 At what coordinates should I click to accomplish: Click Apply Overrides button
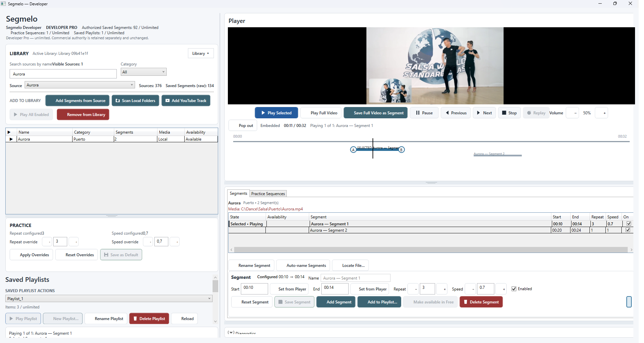coord(31,255)
